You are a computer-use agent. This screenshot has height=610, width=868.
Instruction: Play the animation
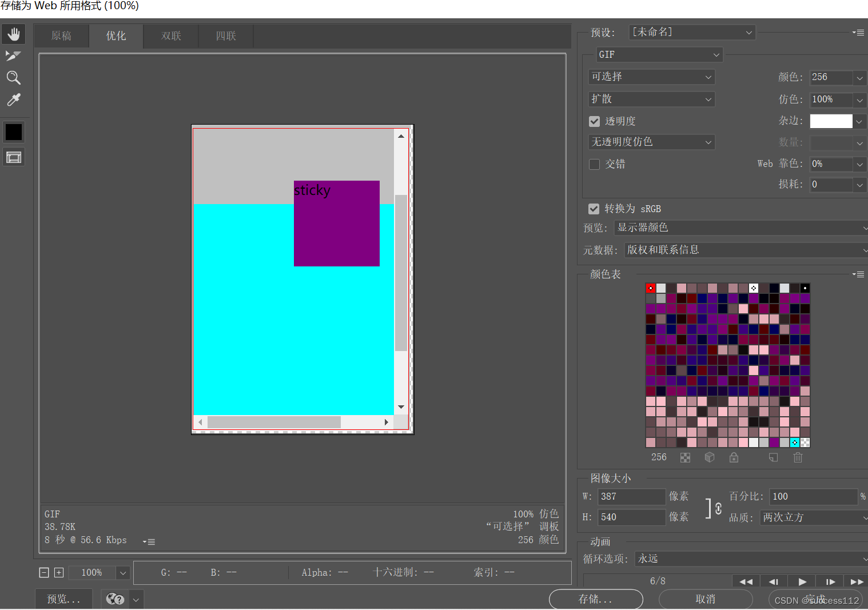(x=802, y=581)
